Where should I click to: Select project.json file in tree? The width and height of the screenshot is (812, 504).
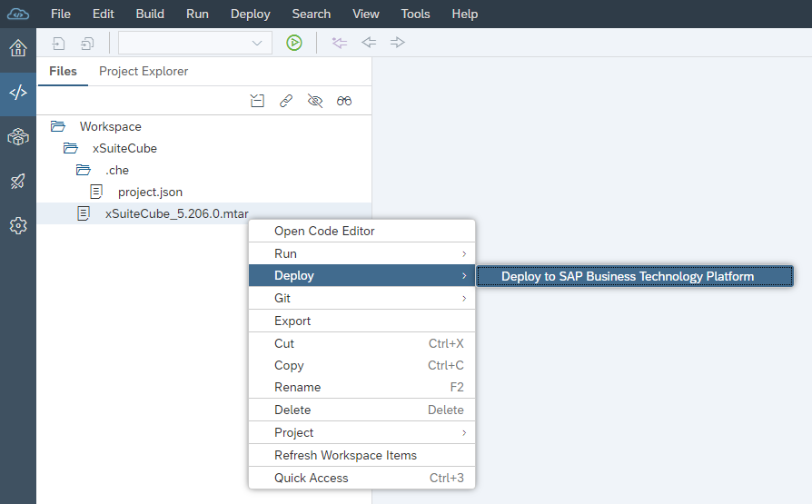[150, 192]
